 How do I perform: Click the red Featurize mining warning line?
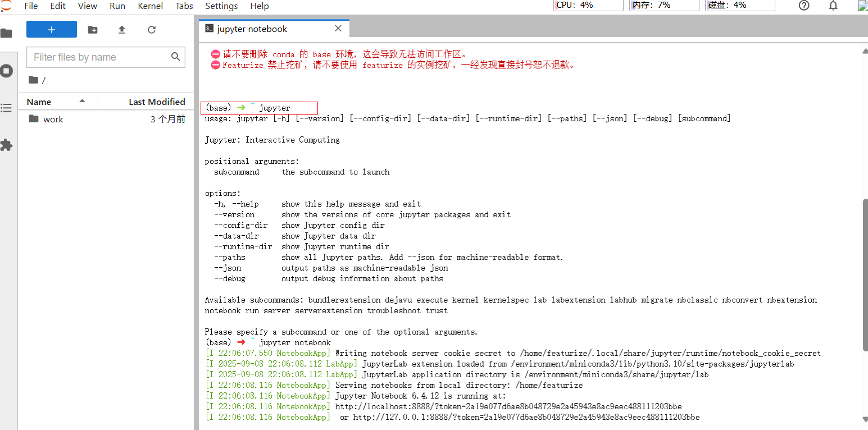(394, 65)
